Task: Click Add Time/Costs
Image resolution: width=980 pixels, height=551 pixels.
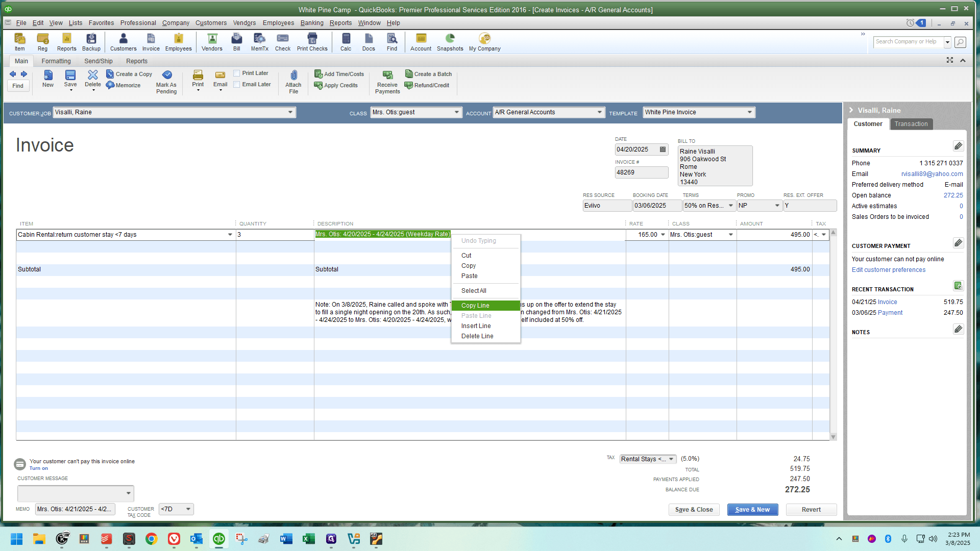Action: [339, 74]
